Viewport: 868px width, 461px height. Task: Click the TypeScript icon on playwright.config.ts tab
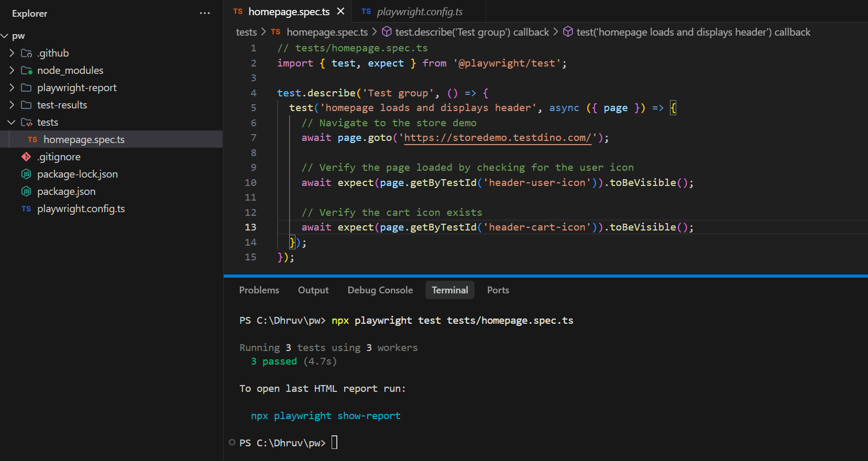coord(366,12)
